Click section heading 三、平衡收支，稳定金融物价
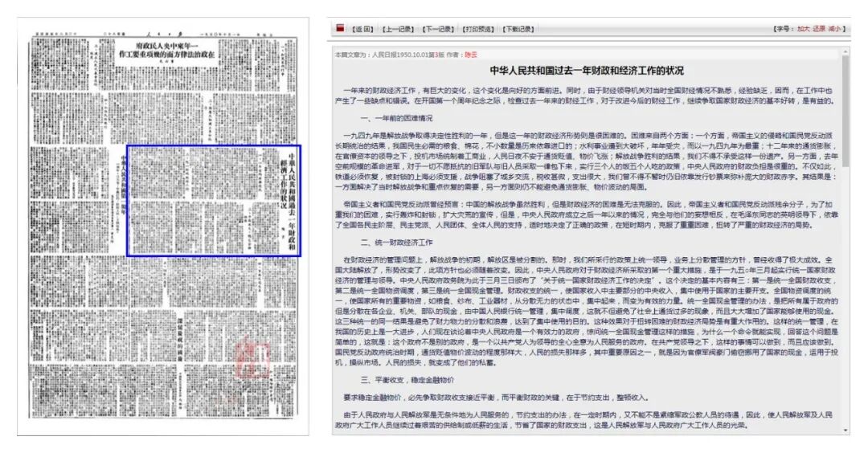This screenshot has height=453, width=868. pos(407,380)
